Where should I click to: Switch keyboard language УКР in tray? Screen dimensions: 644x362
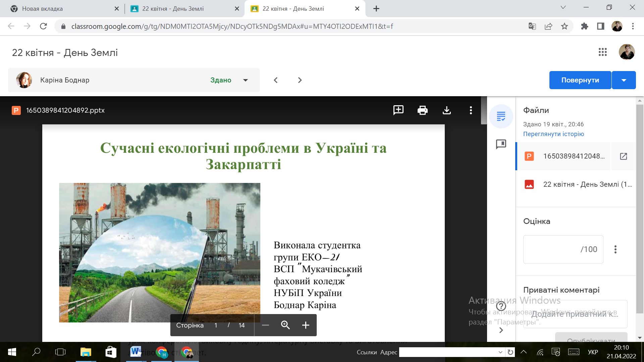click(x=593, y=352)
